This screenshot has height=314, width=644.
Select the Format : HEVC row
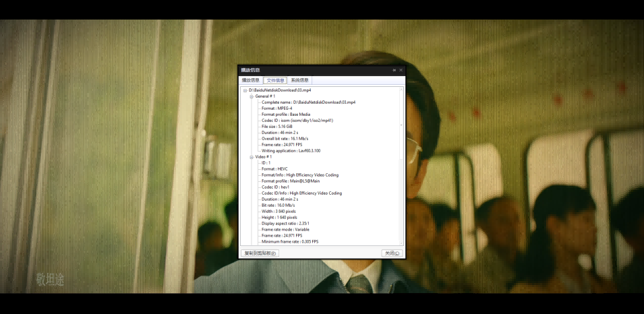click(274, 169)
